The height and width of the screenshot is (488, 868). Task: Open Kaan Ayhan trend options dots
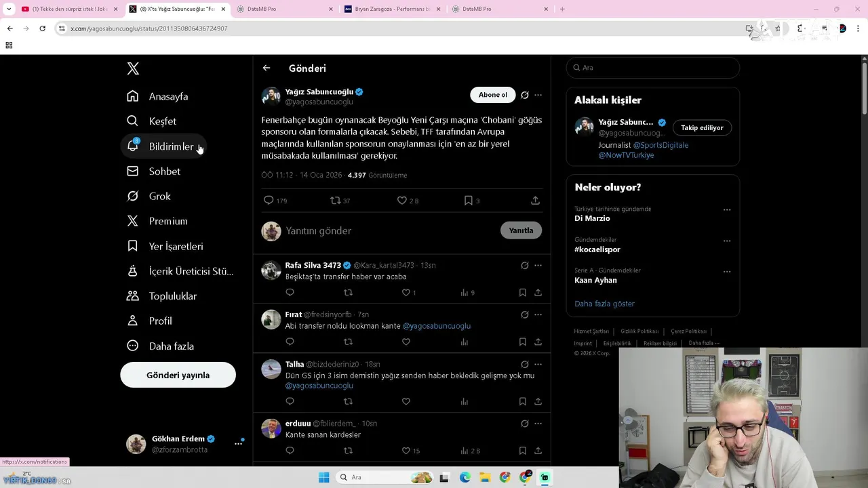727,271
